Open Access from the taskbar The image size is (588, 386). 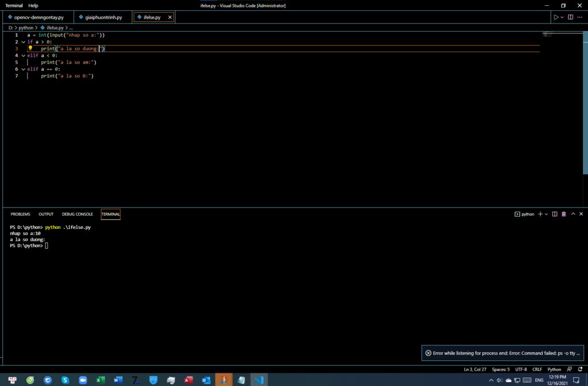coord(188,380)
